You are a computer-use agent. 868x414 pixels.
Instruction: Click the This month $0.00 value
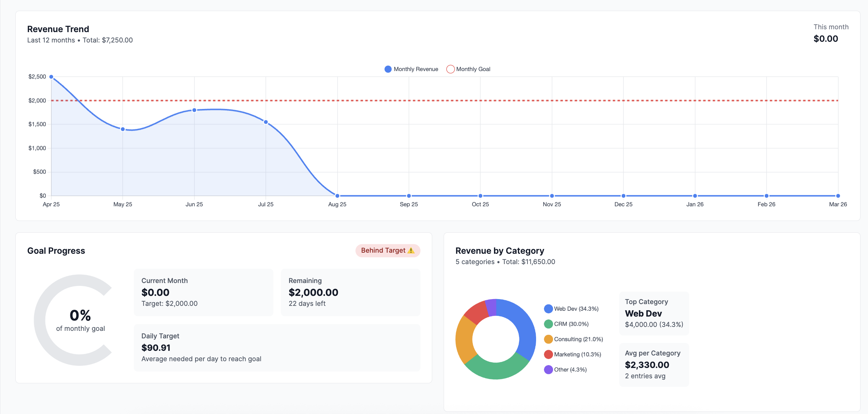coord(826,39)
